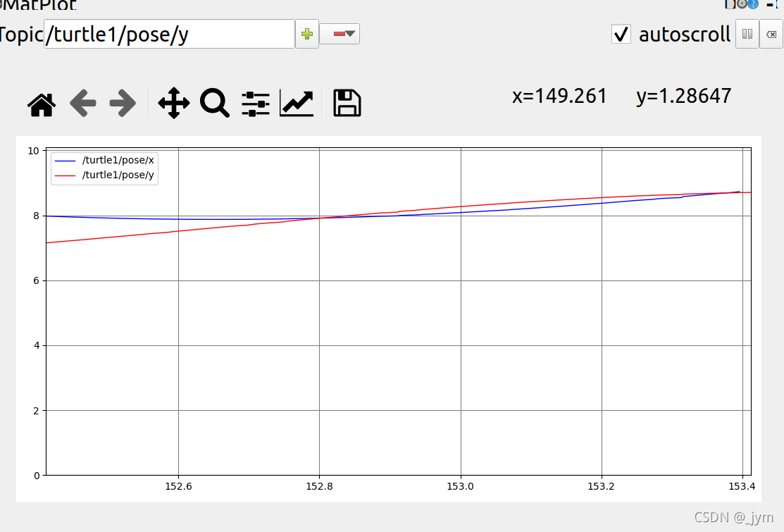784x532 pixels.
Task: Click the Topic input field
Action: pos(169,34)
